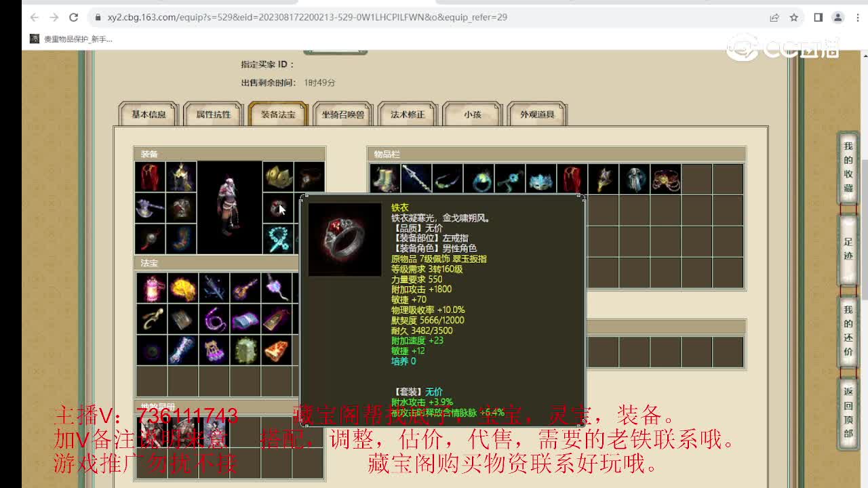Click the 默契度 5666/12000 line
The height and width of the screenshot is (488, 868).
pos(428,320)
